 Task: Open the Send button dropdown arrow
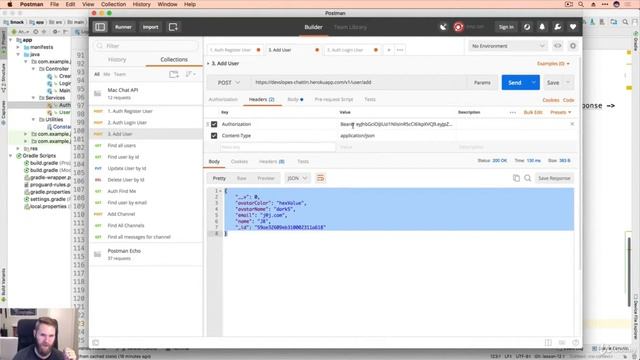pyautogui.click(x=533, y=82)
